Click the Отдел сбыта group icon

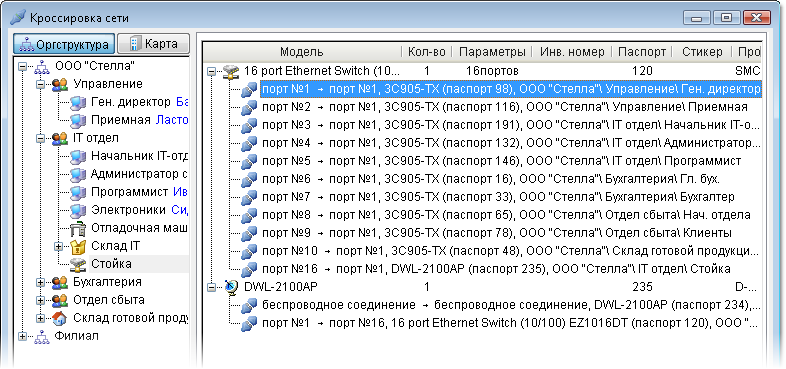pyautogui.click(x=60, y=300)
